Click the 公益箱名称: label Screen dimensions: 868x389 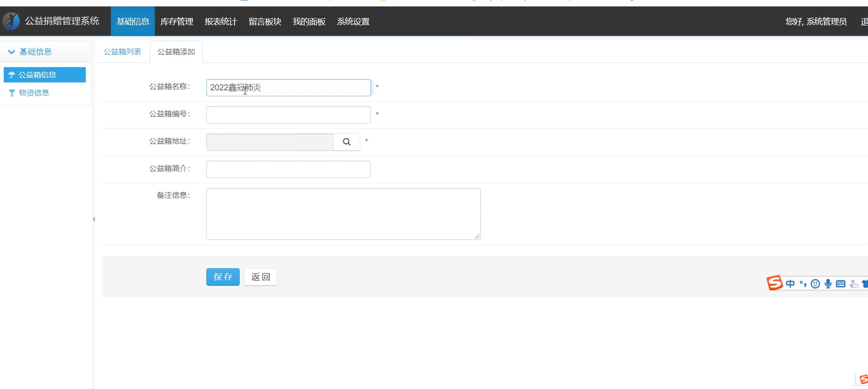click(170, 87)
